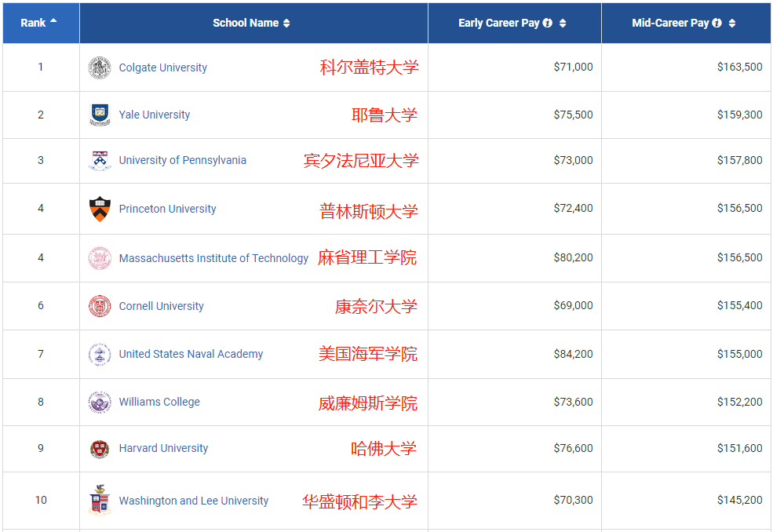The height and width of the screenshot is (532, 773).
Task: Click the Williams College purple seal icon
Action: 100,403
